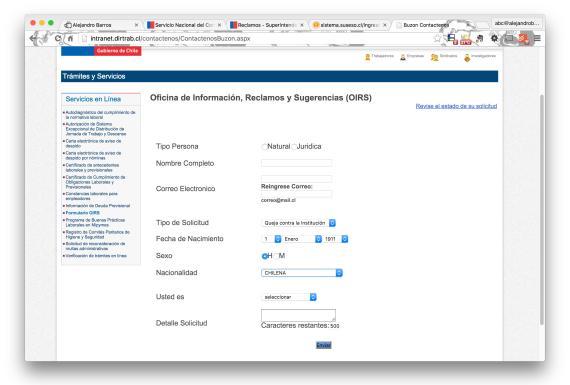Open the abc@alejandrob profile button

(x=516, y=23)
